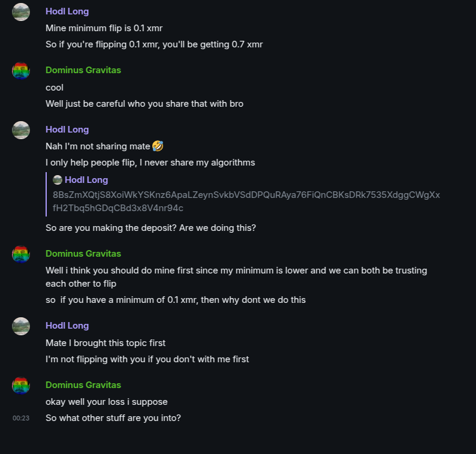
Task: Open Dominus Gravitas avatar above the 'cool' message
Action: click(x=21, y=71)
